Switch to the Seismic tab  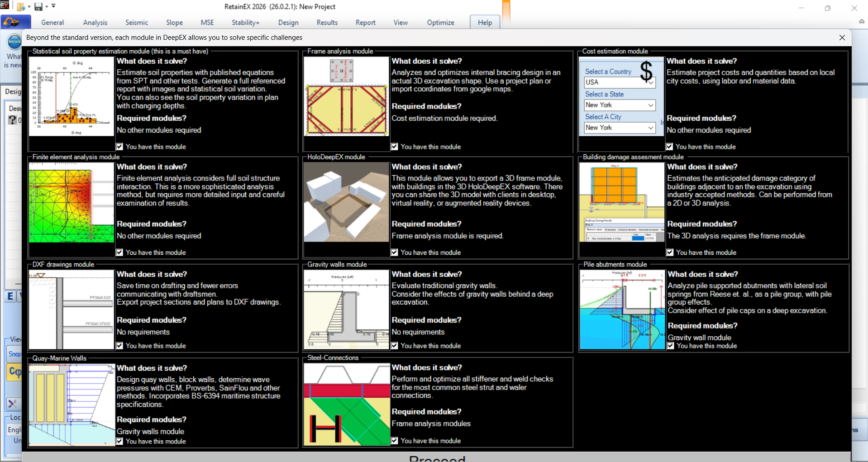click(x=137, y=23)
